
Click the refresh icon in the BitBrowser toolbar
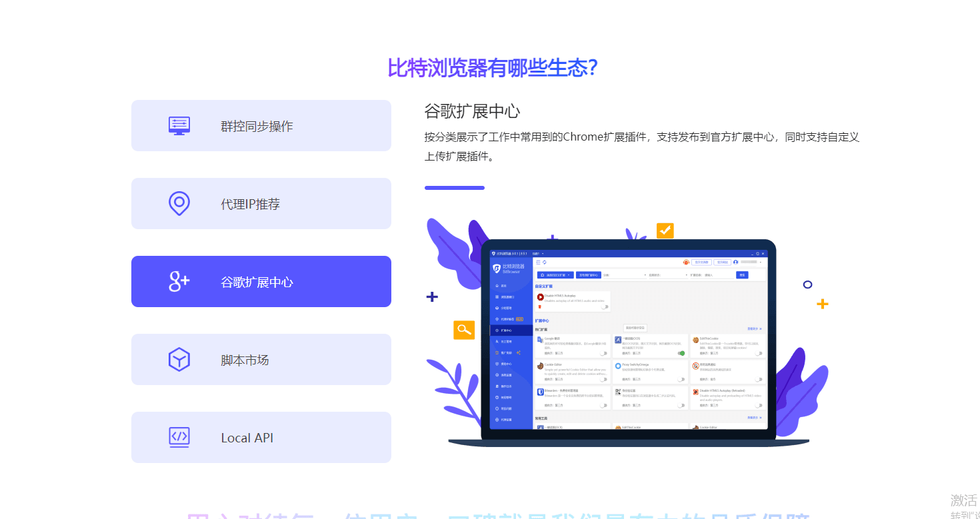pyautogui.click(x=545, y=262)
